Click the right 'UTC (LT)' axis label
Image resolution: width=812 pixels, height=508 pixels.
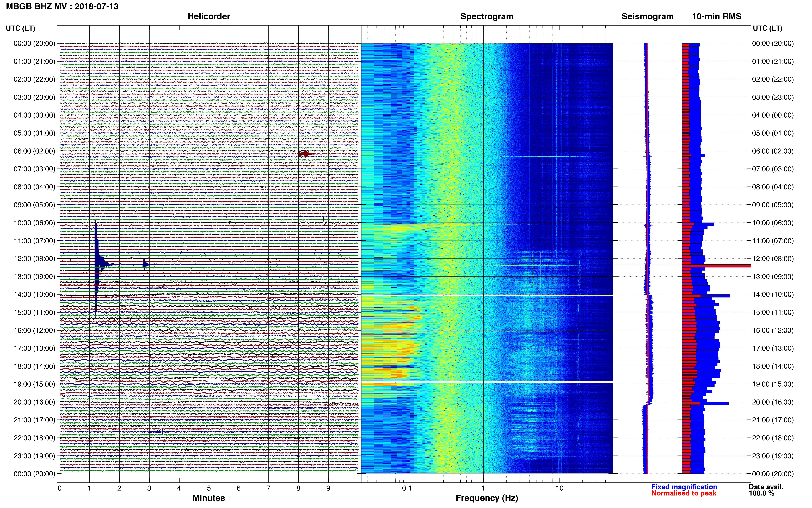(767, 28)
